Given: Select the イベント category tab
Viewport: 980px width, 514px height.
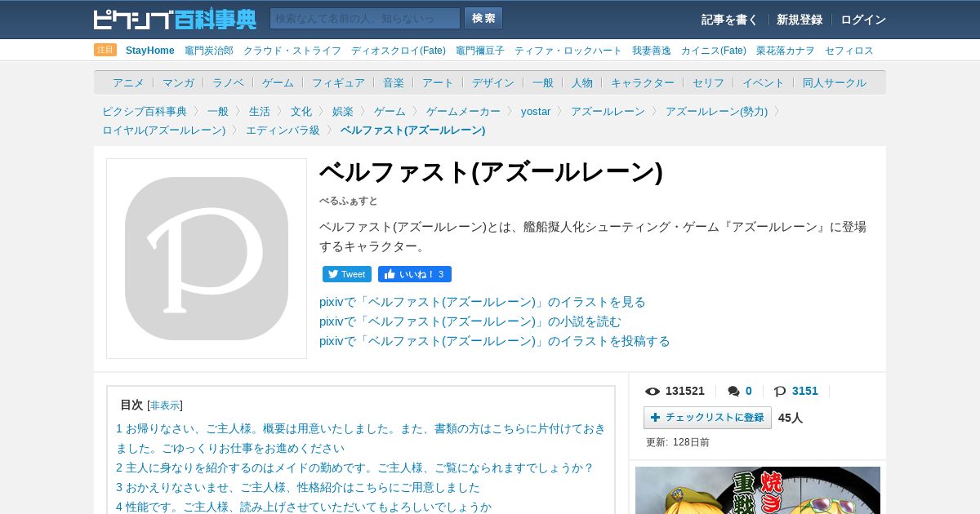Looking at the screenshot, I should point(764,82).
